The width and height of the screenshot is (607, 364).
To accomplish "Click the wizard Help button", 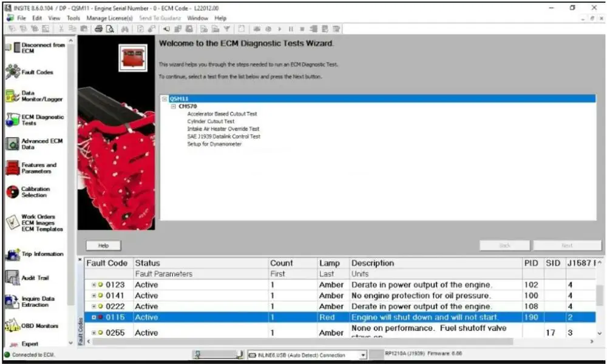I will point(103,246).
